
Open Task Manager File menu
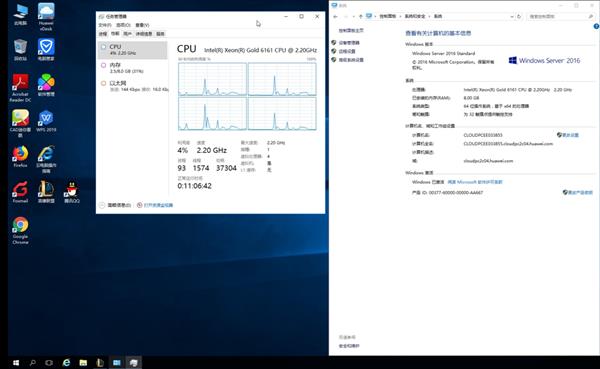104,25
